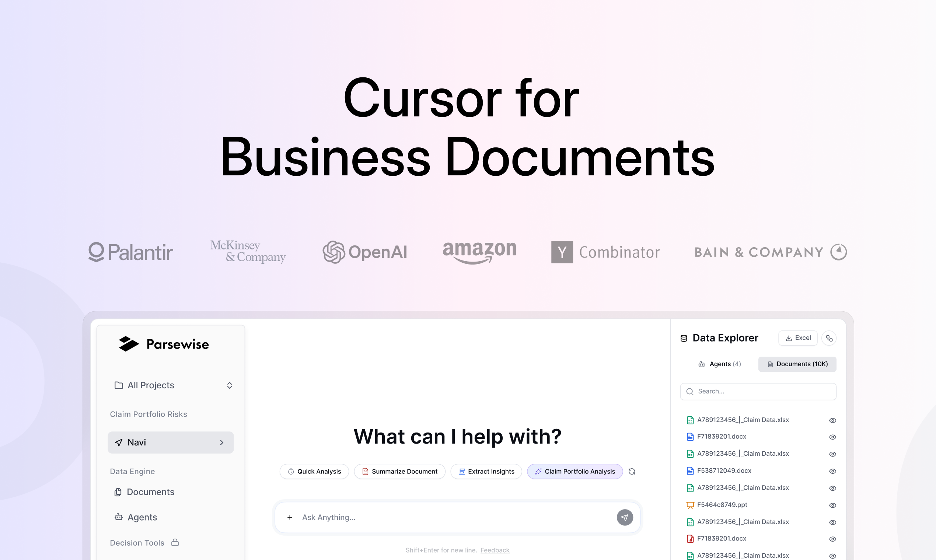Click the link icon beside Excel button
The image size is (936, 560).
point(829,338)
